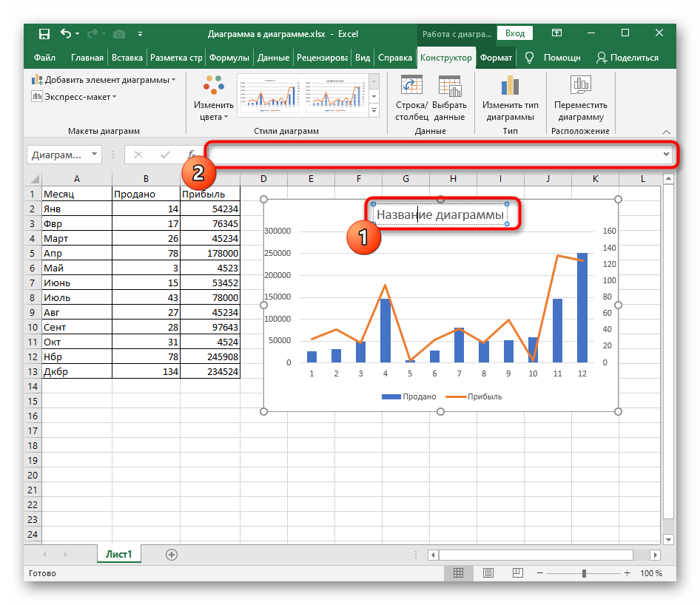
Task: Click the zoom out minus button
Action: tap(539, 573)
